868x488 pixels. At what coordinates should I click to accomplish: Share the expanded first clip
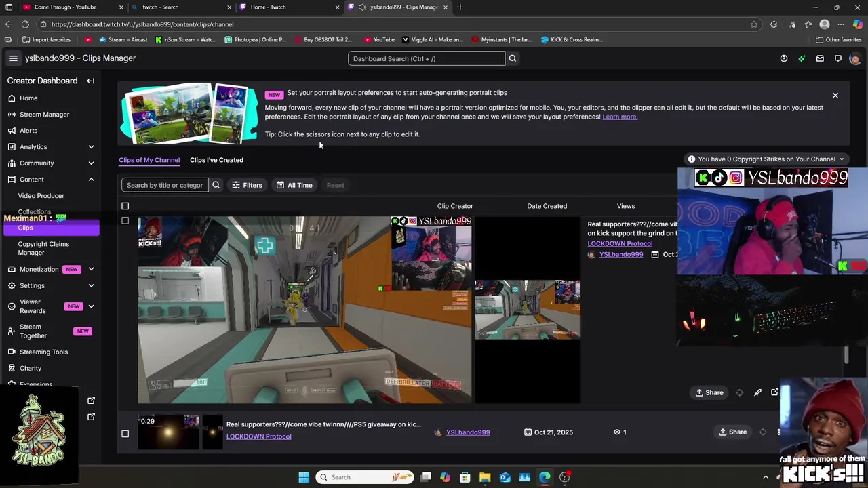709,392
